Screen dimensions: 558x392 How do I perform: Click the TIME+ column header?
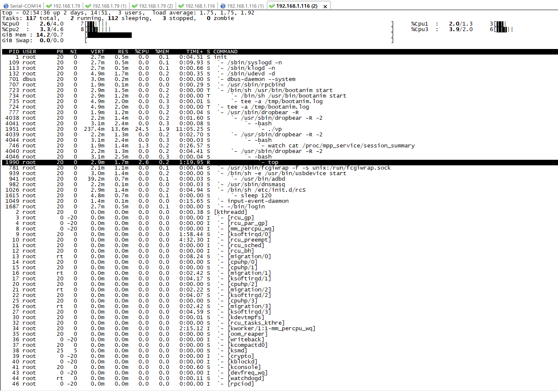(194, 52)
